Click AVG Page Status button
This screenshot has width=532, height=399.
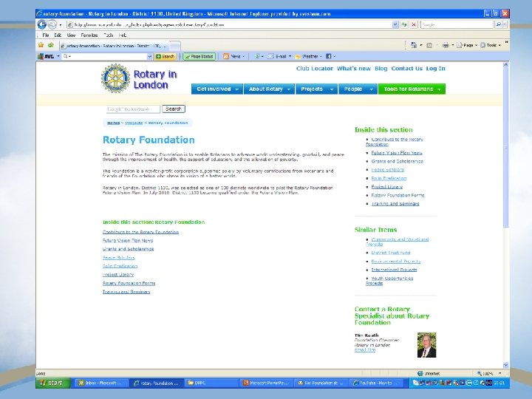(199, 56)
